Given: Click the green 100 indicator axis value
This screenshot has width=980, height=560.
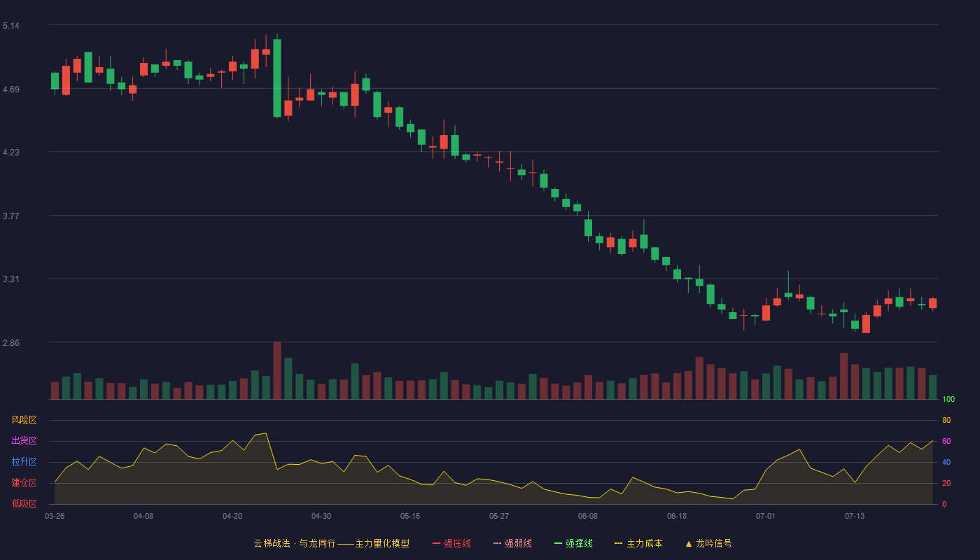Looking at the screenshot, I should pyautogui.click(x=948, y=400).
